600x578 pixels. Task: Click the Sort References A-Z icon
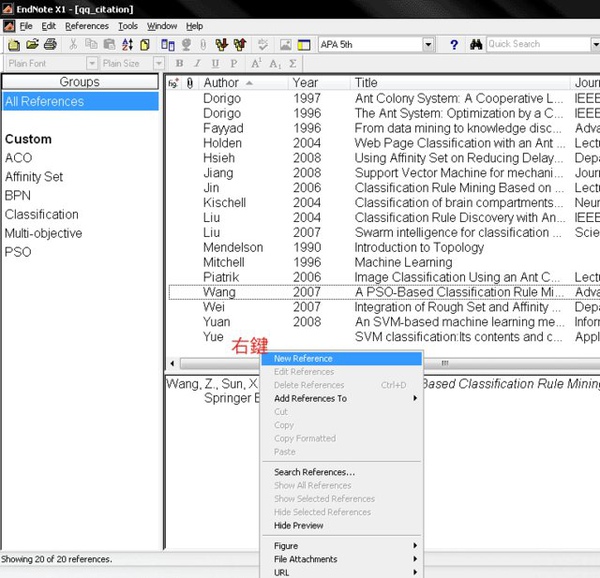127,44
